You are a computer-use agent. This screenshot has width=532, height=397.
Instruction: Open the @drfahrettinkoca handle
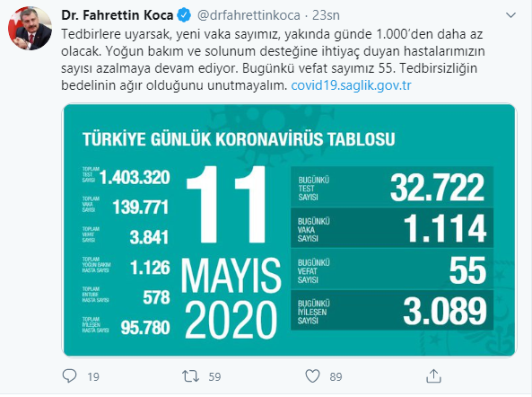pos(249,15)
